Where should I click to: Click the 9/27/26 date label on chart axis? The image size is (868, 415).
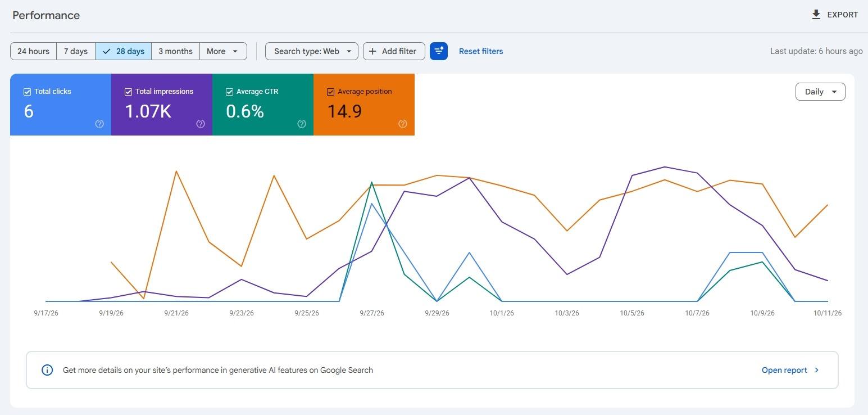tap(372, 313)
